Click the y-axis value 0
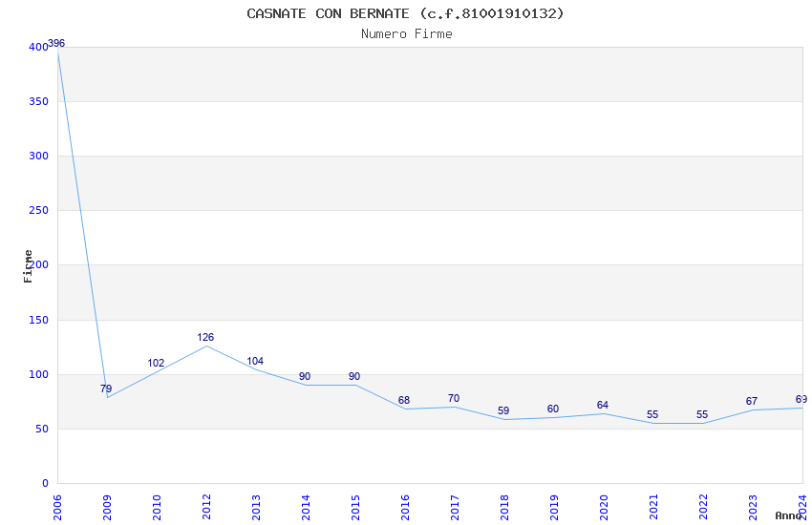812x525 pixels. (x=45, y=483)
